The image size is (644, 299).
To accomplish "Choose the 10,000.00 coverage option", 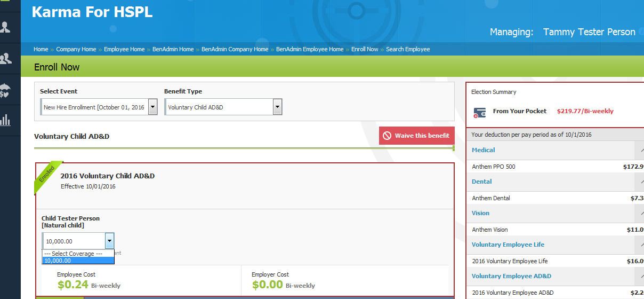I will tap(78, 261).
